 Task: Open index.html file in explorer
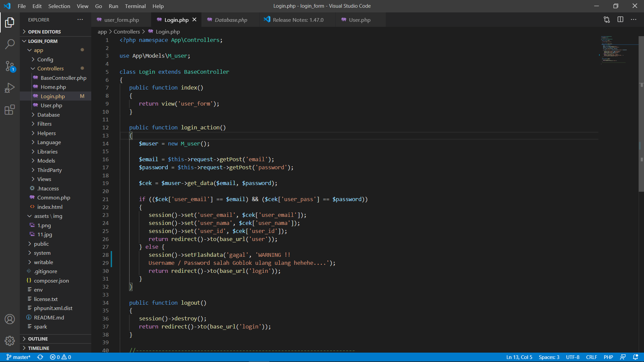pos(55,207)
